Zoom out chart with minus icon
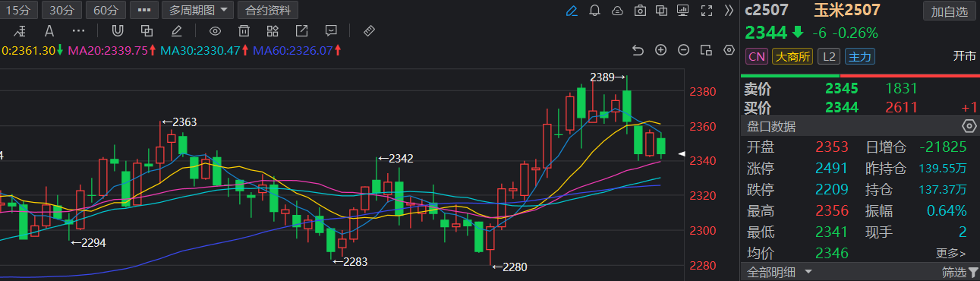980x281 pixels. [x=684, y=50]
